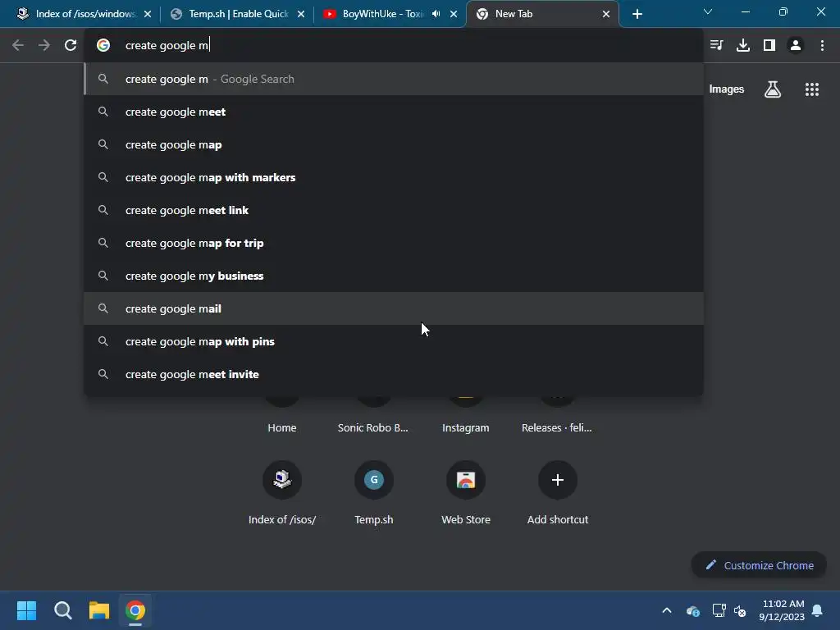Close the New Tab tab
Viewport: 840px width, 630px height.
(x=606, y=14)
